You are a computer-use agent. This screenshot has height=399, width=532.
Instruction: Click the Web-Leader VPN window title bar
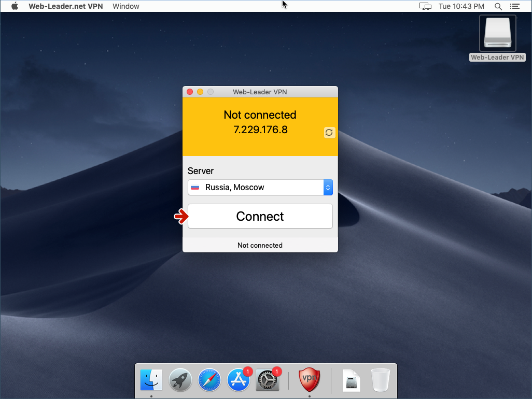(260, 92)
